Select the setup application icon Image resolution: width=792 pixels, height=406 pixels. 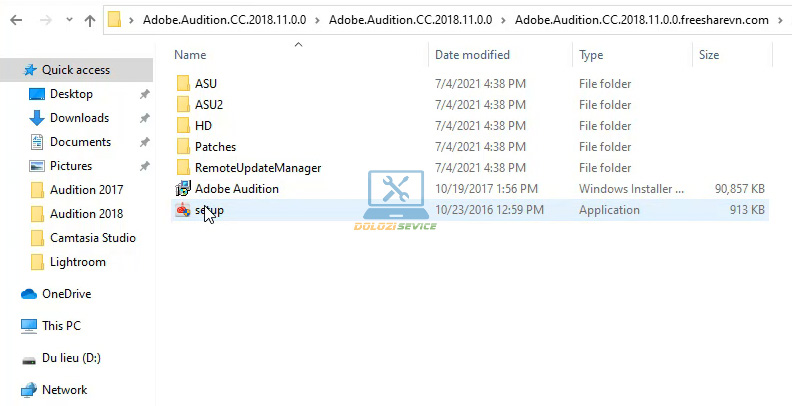click(x=183, y=210)
